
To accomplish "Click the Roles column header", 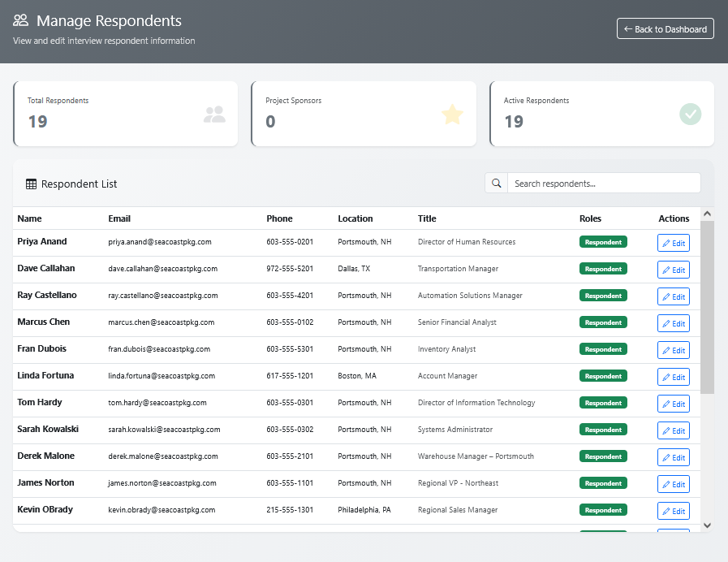I will 590,218.
